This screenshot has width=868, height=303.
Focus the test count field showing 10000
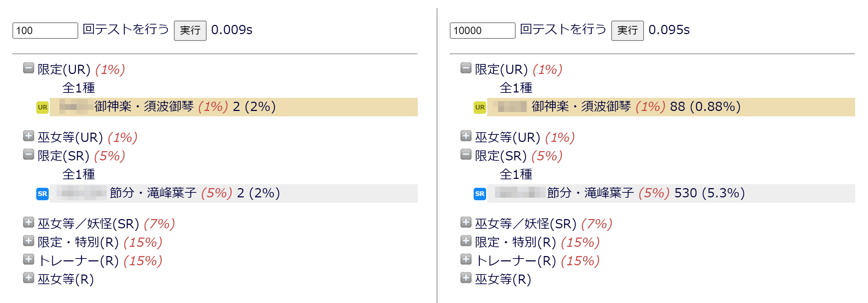click(482, 31)
